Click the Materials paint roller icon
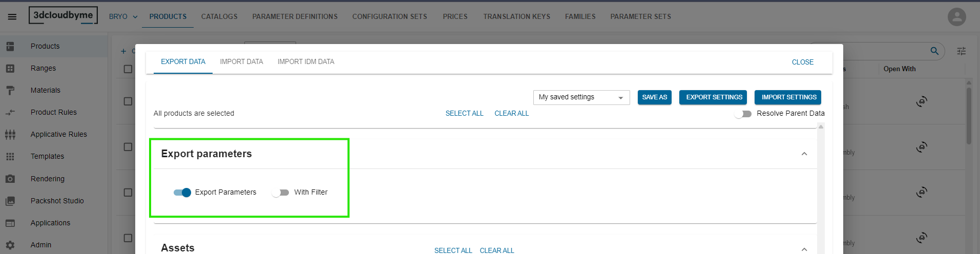The image size is (980, 254). coord(10,90)
